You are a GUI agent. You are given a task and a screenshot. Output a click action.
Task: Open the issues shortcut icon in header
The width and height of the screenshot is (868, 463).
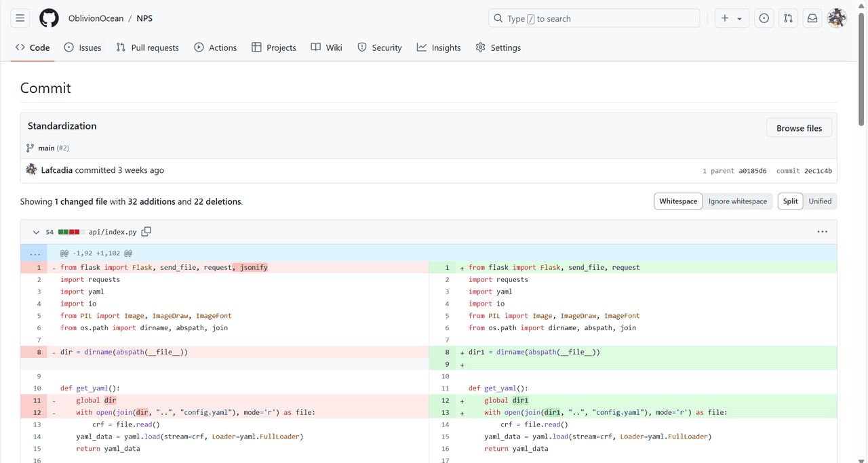point(764,18)
